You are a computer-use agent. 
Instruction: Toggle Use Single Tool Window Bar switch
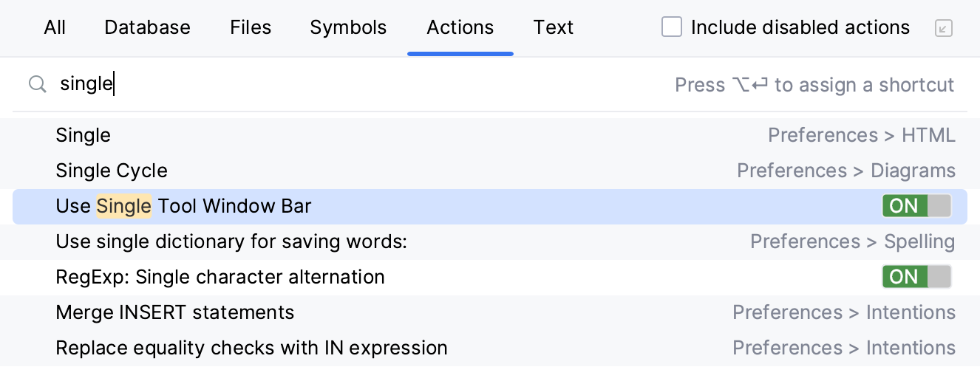pyautogui.click(x=916, y=206)
